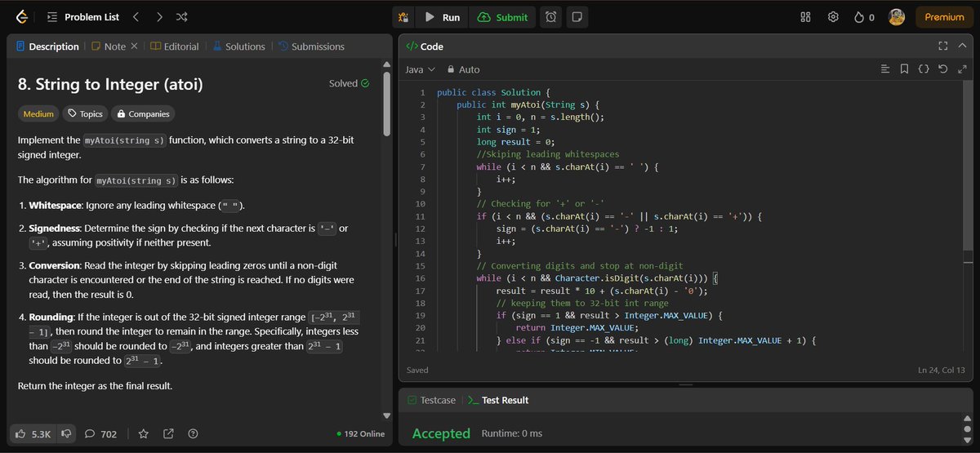
Task: Collapse the Code panel chevron
Action: point(963,47)
